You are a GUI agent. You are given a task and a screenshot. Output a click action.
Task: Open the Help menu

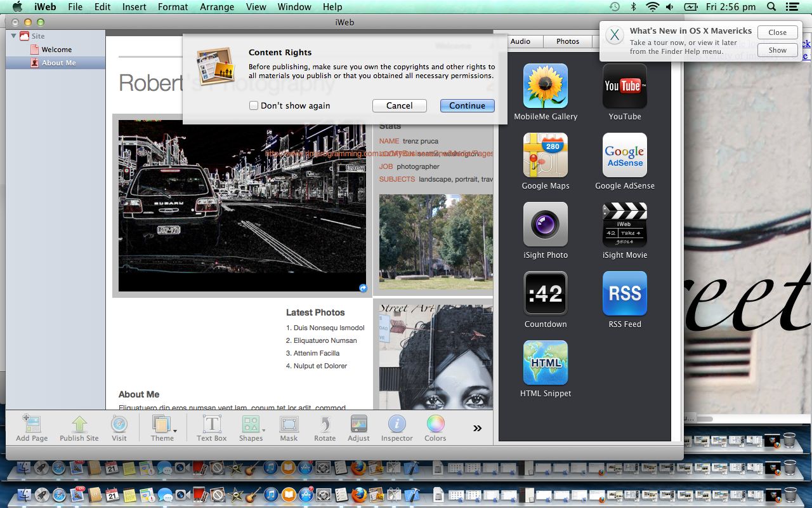332,7
